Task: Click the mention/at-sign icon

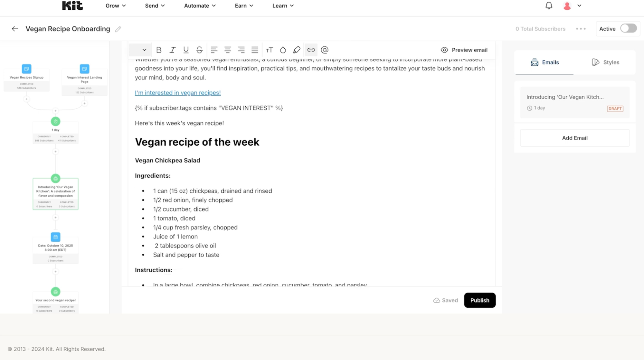Action: click(324, 50)
